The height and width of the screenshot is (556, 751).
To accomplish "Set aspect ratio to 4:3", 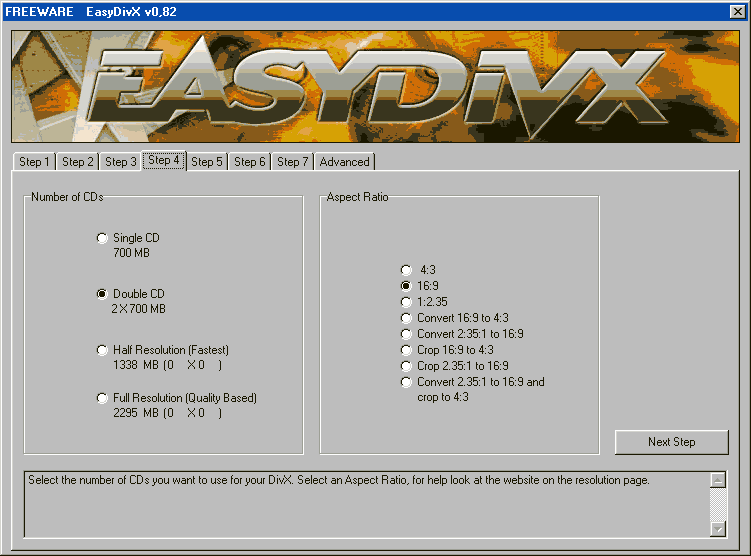I will coord(406,270).
